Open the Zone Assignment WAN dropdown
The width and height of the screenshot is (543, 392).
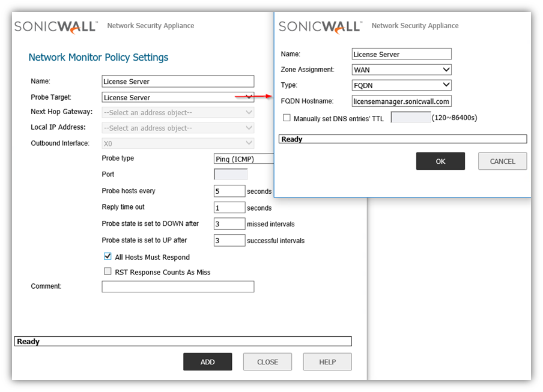(x=402, y=70)
